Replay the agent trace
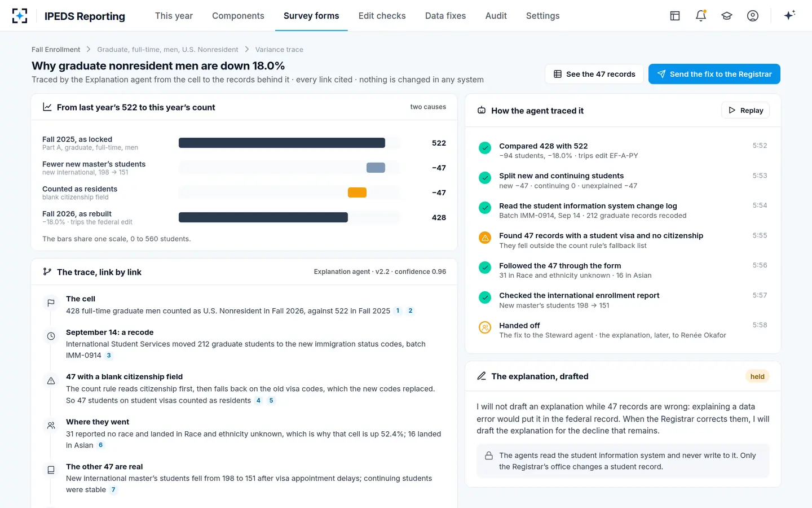Screen dimensions: 812x508 (x=745, y=111)
